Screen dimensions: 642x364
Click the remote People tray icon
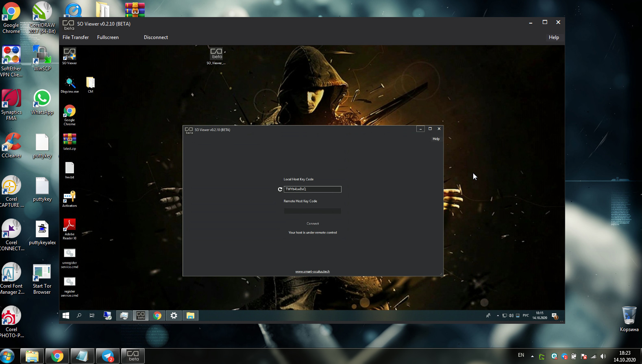tap(488, 316)
